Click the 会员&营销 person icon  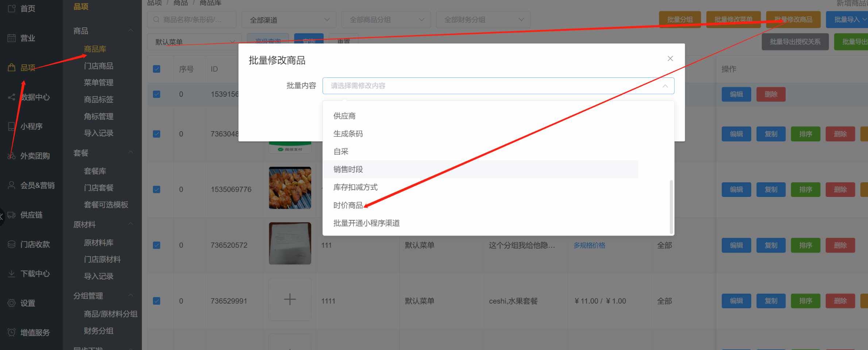coord(12,185)
